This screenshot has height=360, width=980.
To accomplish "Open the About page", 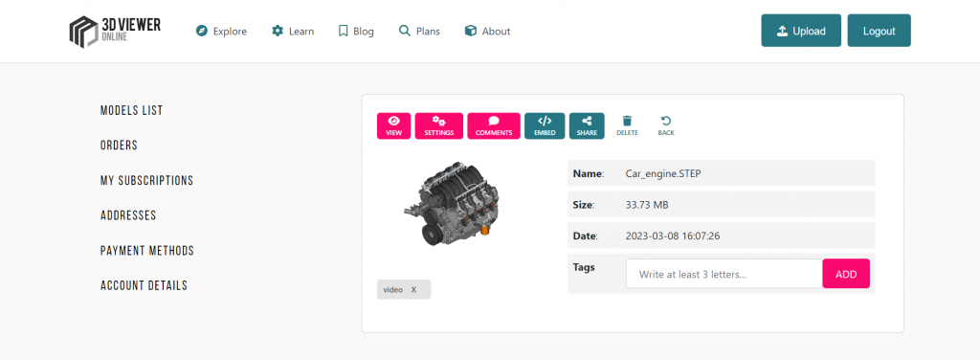I will click(487, 32).
